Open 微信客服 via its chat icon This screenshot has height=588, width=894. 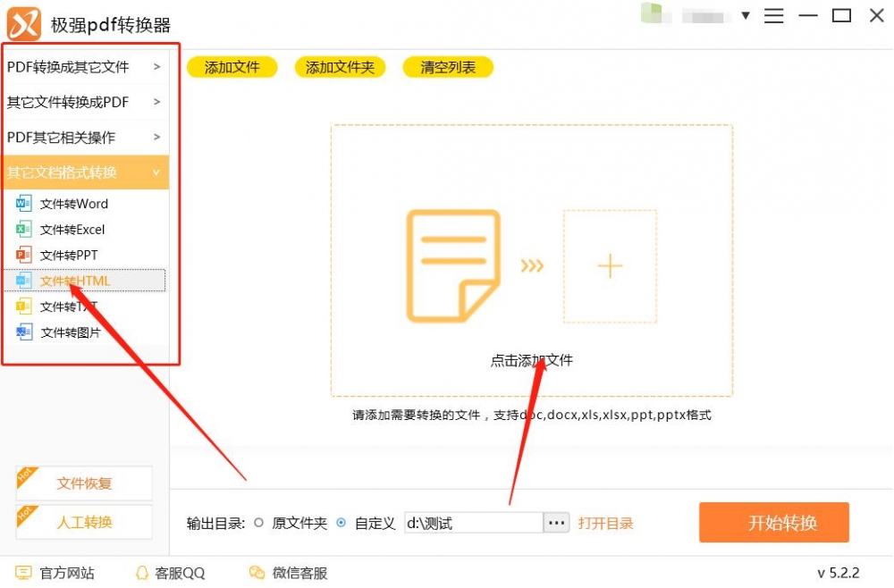coord(255,573)
